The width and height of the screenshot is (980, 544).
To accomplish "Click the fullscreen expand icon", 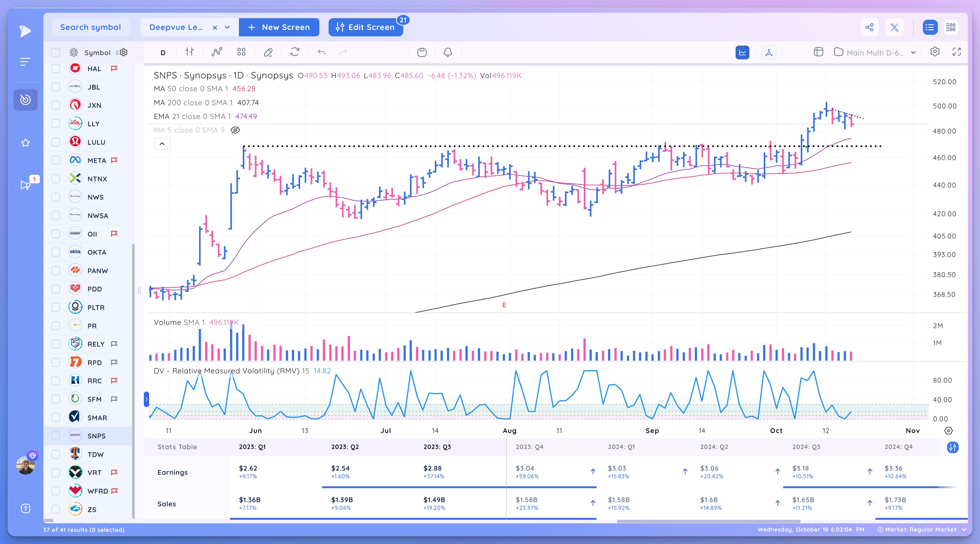I will tap(956, 52).
